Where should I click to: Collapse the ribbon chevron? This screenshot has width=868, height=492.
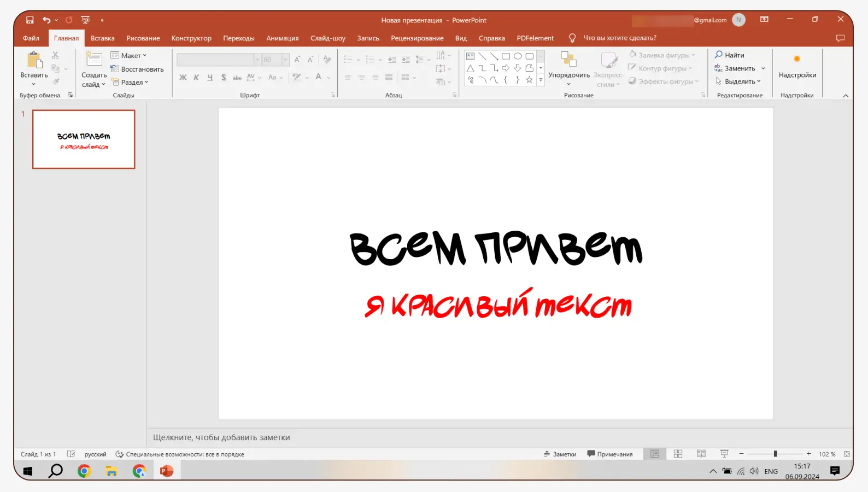[x=846, y=96]
